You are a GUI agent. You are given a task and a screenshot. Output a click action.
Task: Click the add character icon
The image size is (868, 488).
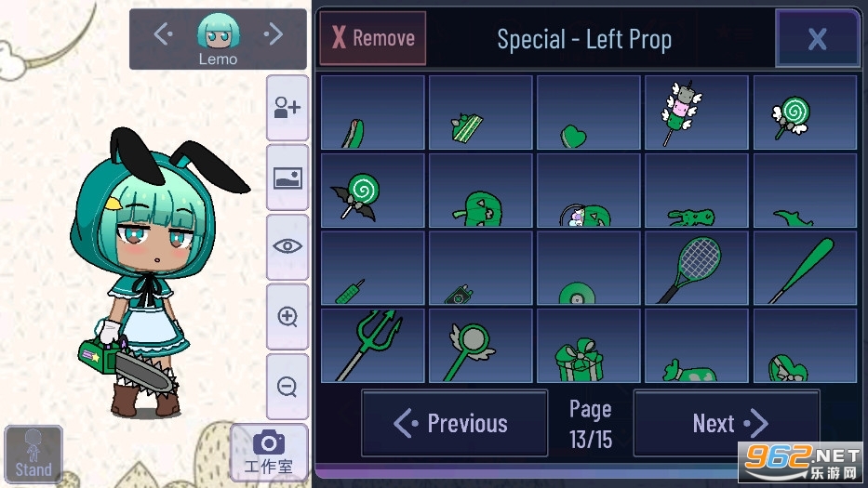coord(287,107)
